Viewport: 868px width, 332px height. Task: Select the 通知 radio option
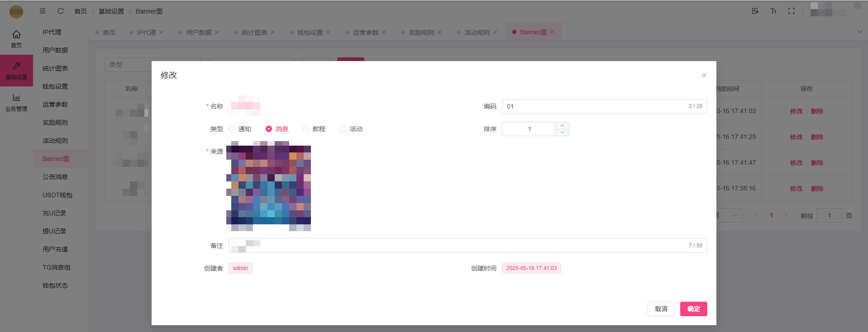[x=232, y=129]
